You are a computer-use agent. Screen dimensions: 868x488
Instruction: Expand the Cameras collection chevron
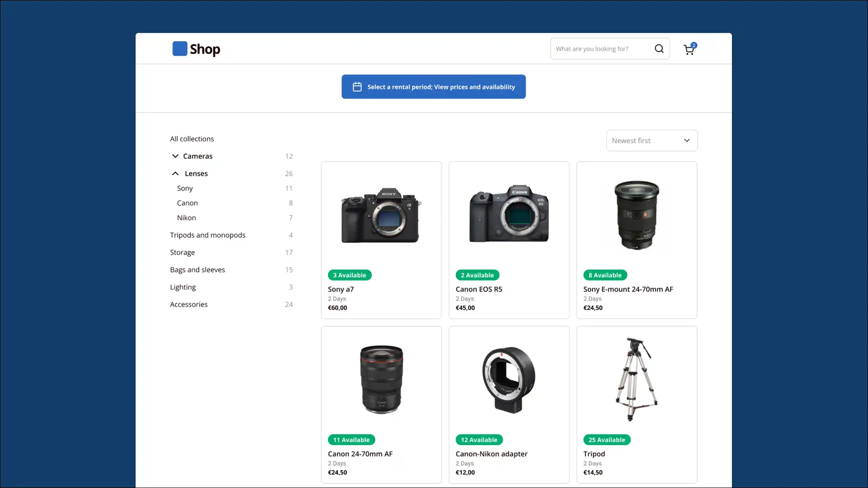click(175, 156)
